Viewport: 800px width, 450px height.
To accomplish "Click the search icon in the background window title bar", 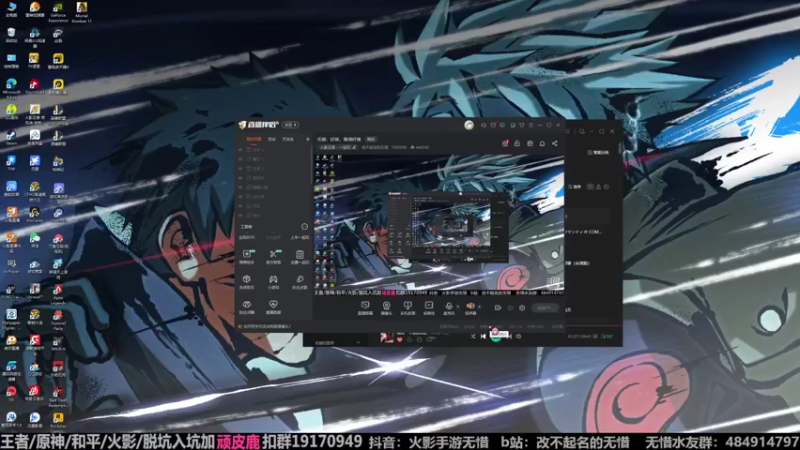I will point(582,132).
